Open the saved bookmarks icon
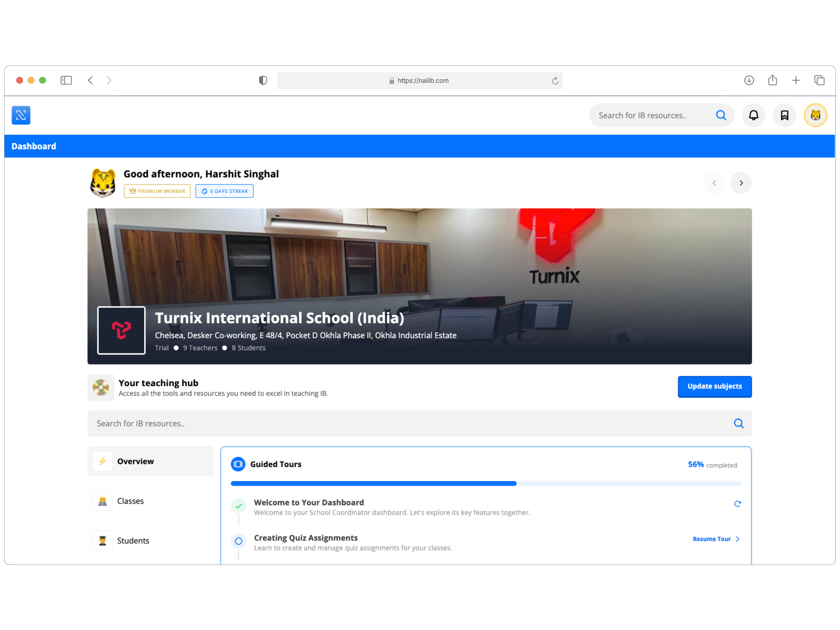The height and width of the screenshot is (630, 840). pyautogui.click(x=785, y=115)
